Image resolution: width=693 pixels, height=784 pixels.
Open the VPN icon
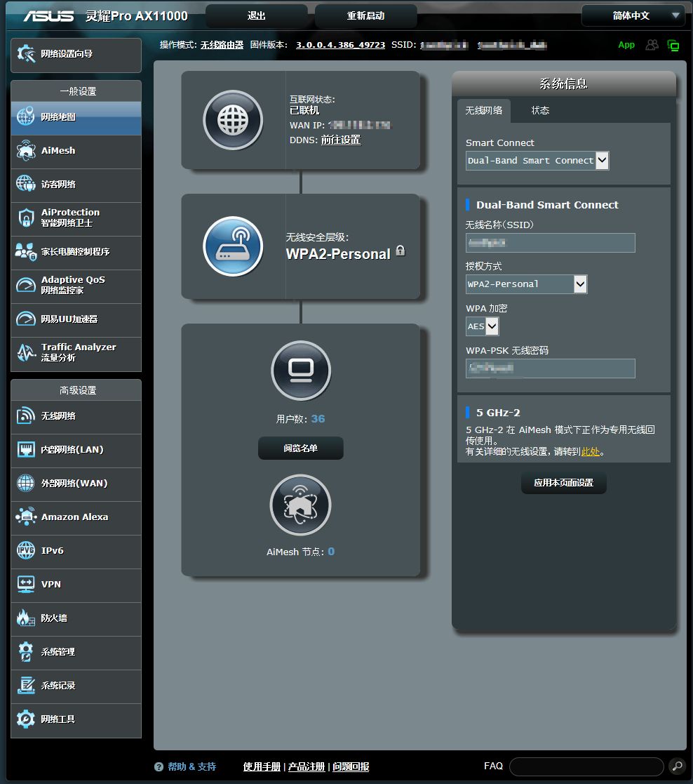point(26,584)
